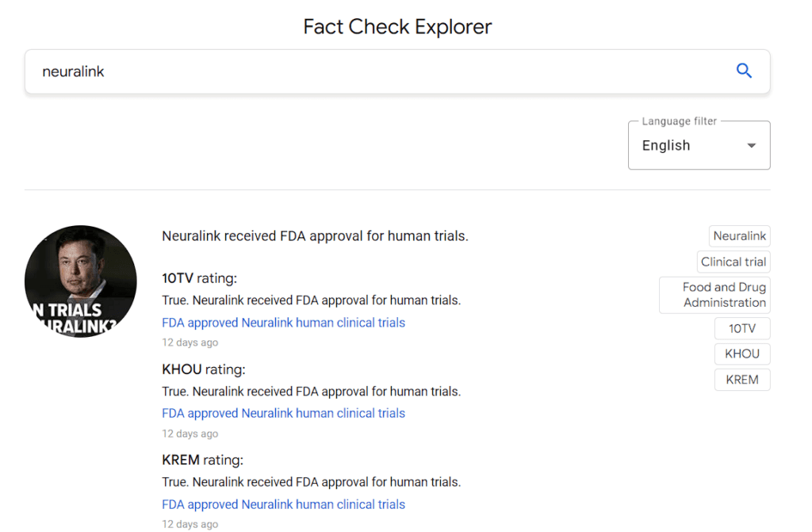Click the Fact Check Explorer page title

(396, 26)
